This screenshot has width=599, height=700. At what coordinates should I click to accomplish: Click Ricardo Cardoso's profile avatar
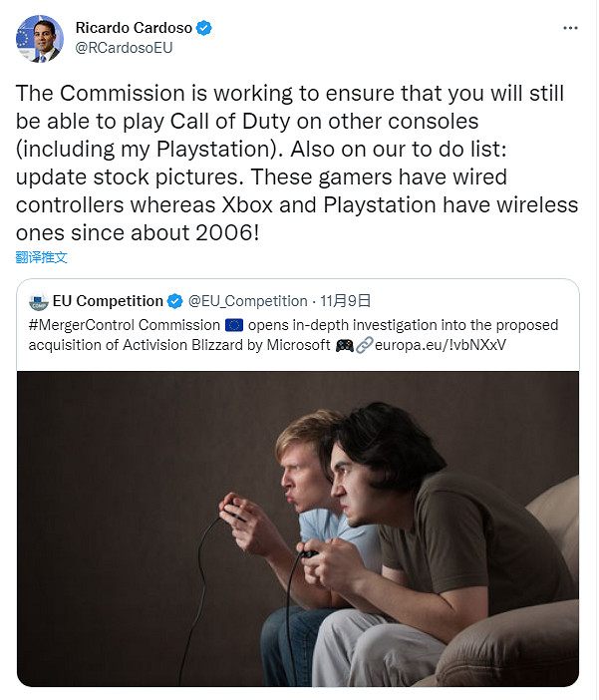39,39
